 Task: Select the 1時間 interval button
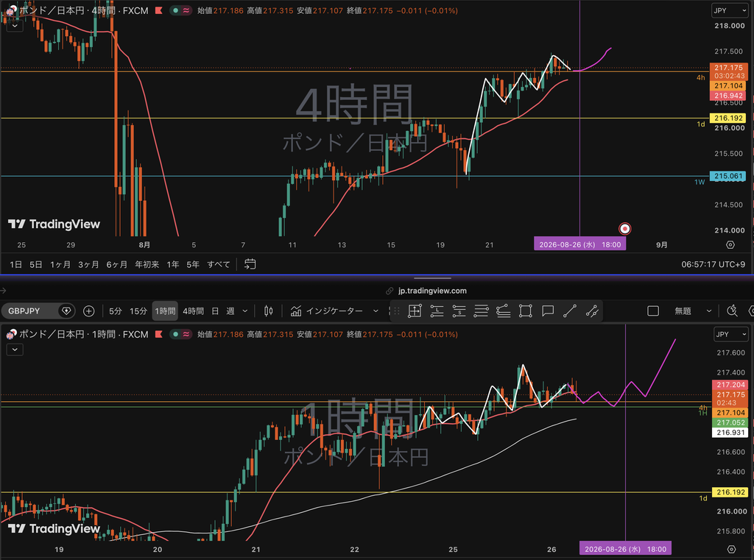pos(165,311)
